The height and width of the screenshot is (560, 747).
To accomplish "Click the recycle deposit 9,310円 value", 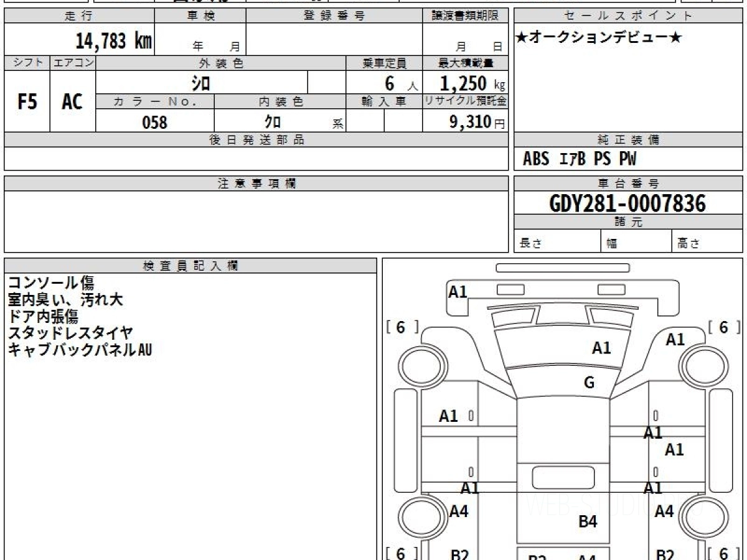I will [477, 121].
